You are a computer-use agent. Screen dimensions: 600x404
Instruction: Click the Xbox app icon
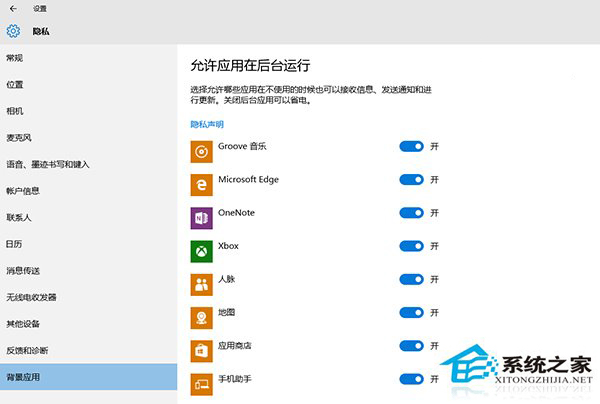[201, 251]
